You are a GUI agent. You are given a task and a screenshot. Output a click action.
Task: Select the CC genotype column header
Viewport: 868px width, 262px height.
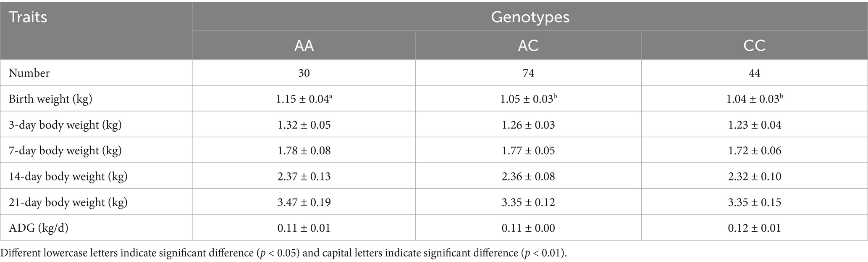click(754, 45)
